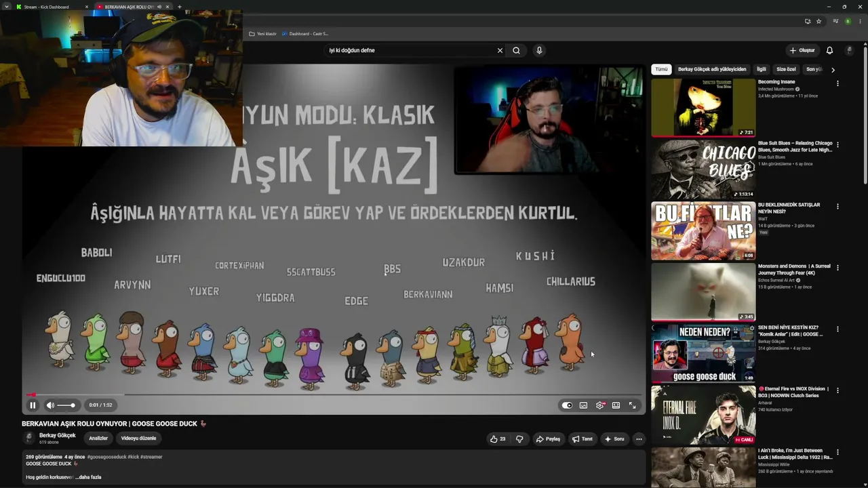Open options for BU BEKLENMEDİK SATIŞLAR video
The width and height of the screenshot is (868, 488).
pyautogui.click(x=837, y=206)
